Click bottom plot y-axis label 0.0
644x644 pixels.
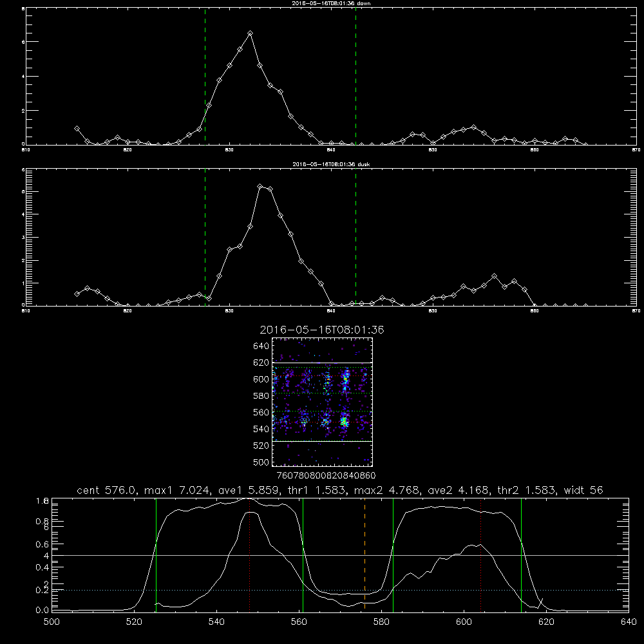tap(43, 611)
